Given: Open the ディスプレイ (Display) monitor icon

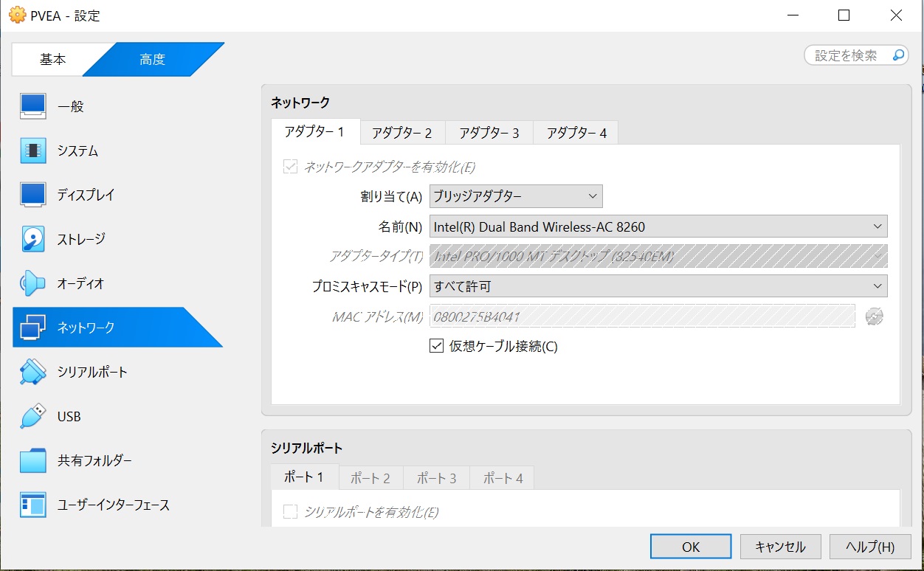Looking at the screenshot, I should tap(33, 195).
